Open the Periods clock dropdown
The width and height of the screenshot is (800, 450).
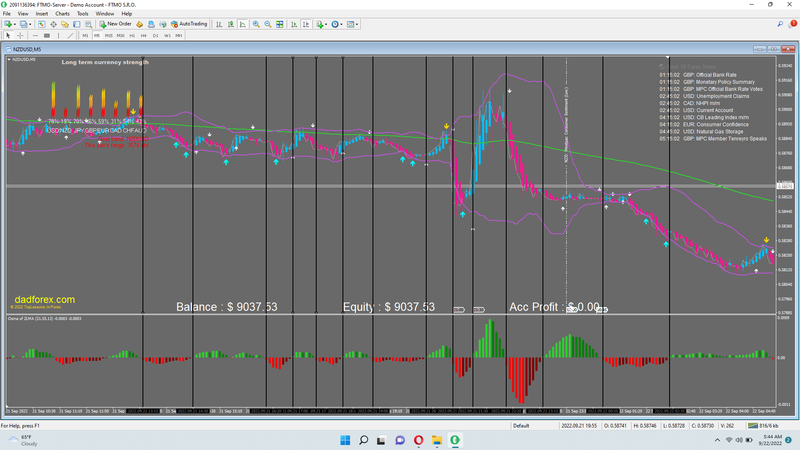pyautogui.click(x=338, y=23)
